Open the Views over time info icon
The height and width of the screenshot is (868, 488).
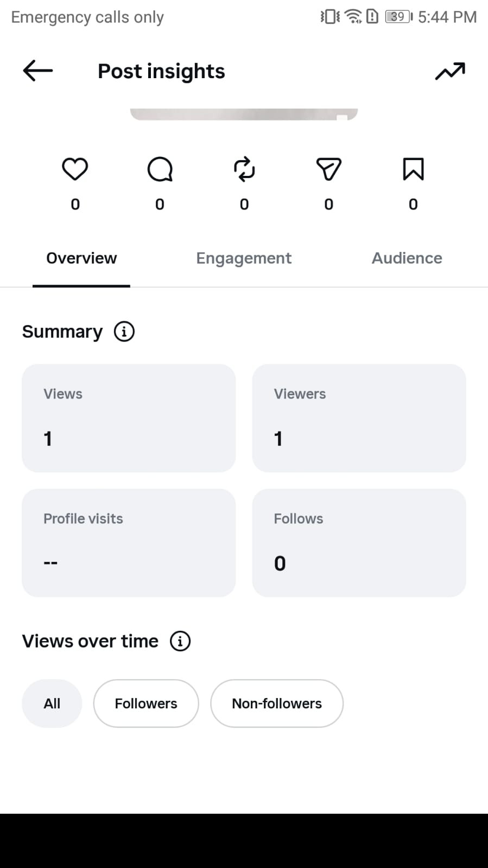point(180,641)
